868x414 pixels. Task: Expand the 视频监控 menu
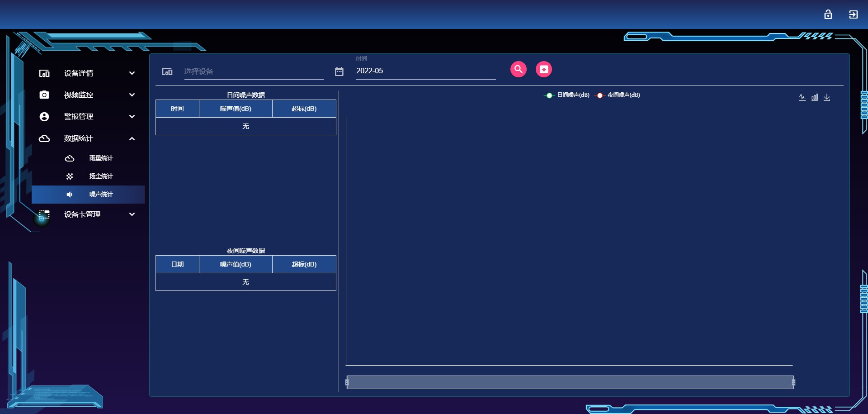click(x=87, y=95)
